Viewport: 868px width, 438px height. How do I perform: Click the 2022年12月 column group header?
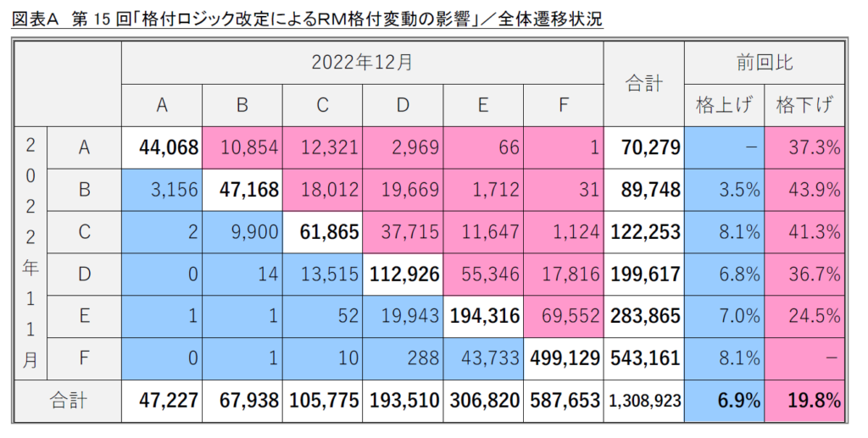click(x=362, y=62)
